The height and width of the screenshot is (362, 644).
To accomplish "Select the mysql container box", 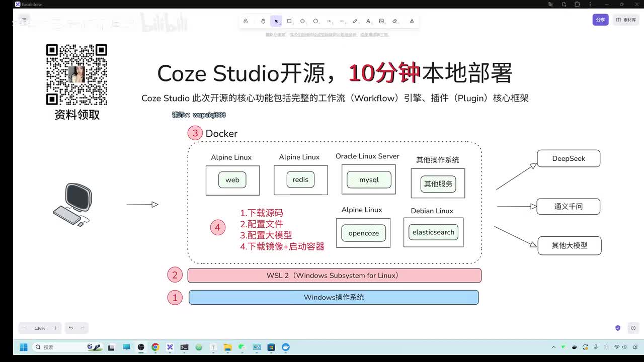I will pyautogui.click(x=369, y=179).
